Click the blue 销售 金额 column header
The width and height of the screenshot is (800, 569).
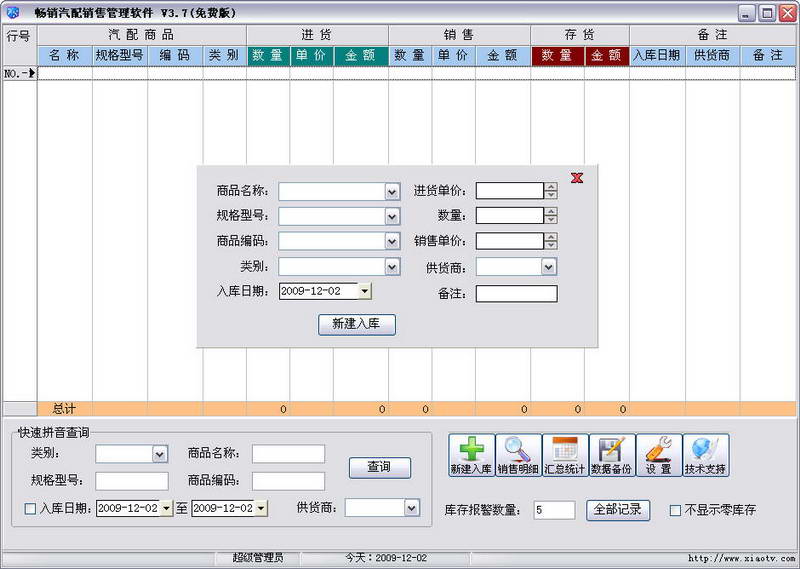[503, 56]
